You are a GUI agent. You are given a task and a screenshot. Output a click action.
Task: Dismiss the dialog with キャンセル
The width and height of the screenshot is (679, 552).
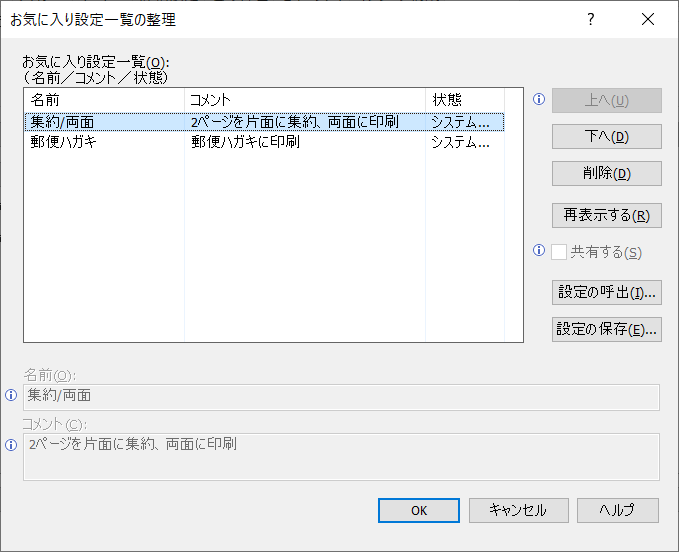point(518,510)
